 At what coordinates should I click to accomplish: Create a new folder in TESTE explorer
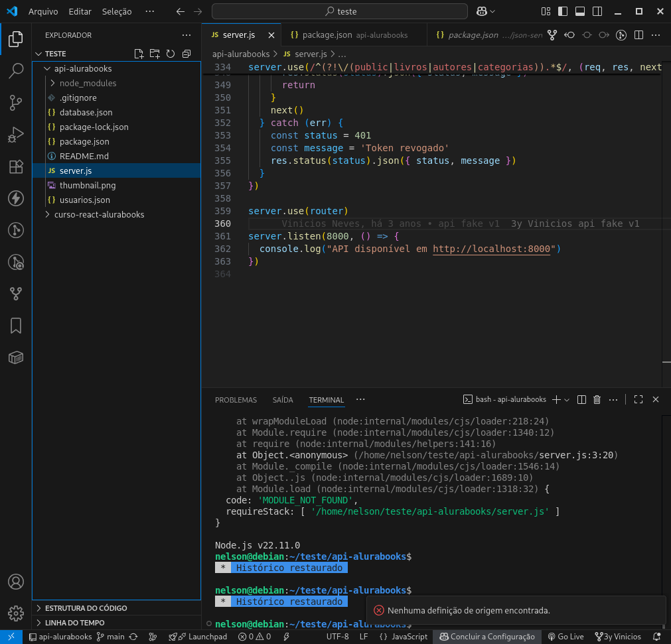(155, 54)
